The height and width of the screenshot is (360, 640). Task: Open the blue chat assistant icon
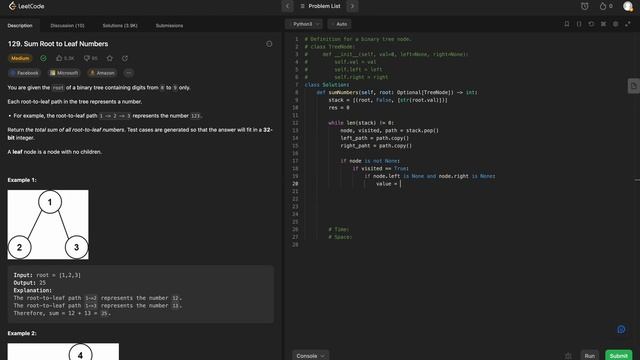[x=621, y=329]
